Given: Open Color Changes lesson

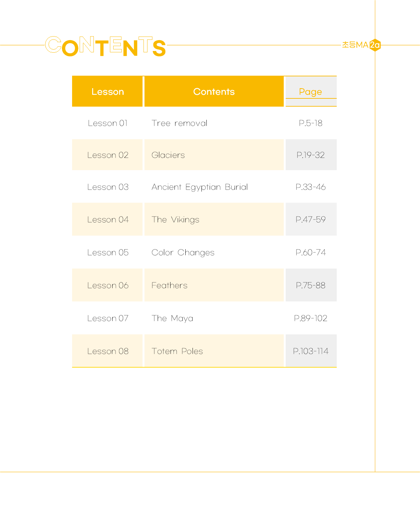Looking at the screenshot, I should point(183,252).
